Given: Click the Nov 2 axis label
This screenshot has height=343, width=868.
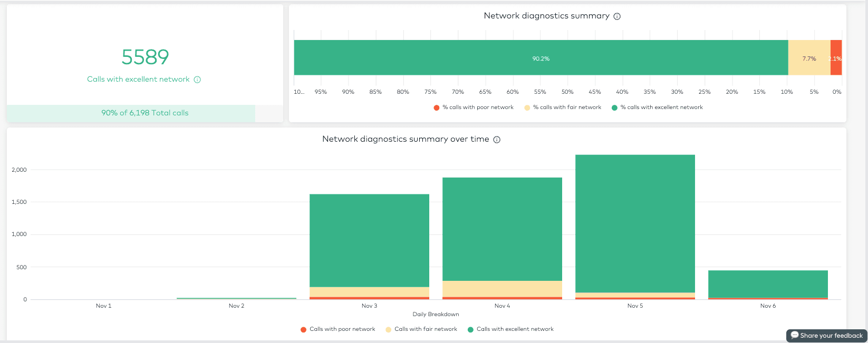Looking at the screenshot, I should (236, 306).
